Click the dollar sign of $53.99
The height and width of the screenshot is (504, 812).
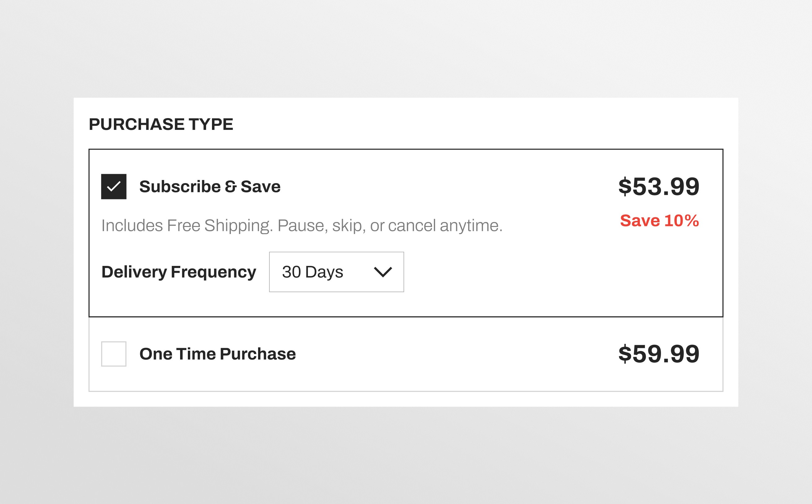pos(625,187)
